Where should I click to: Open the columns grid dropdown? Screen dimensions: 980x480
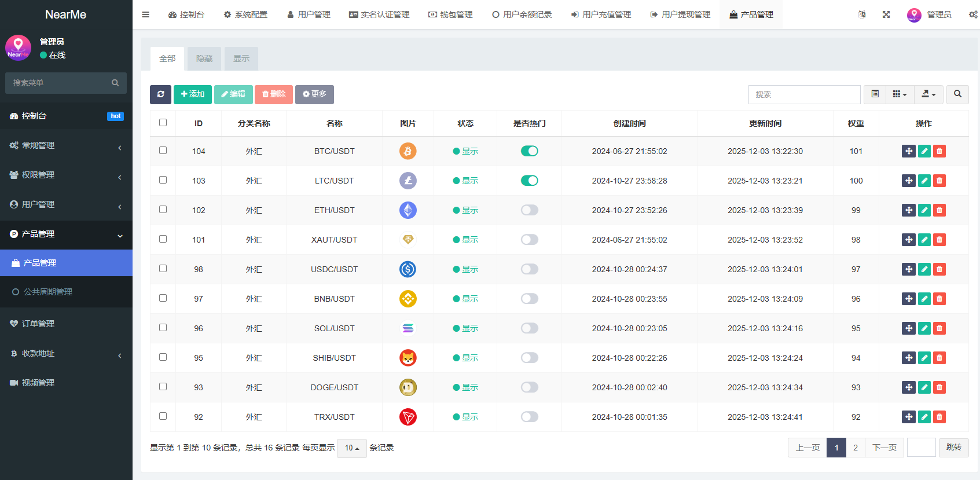pos(900,94)
